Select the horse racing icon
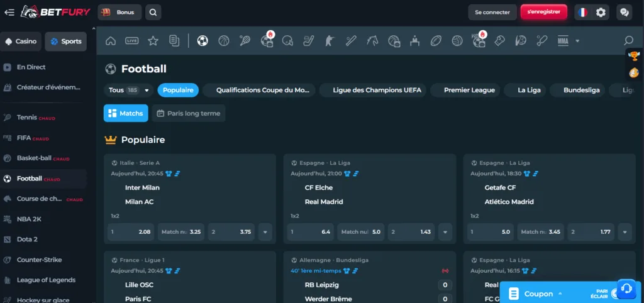Viewport: 644px width, 303px height. pyautogui.click(x=372, y=41)
